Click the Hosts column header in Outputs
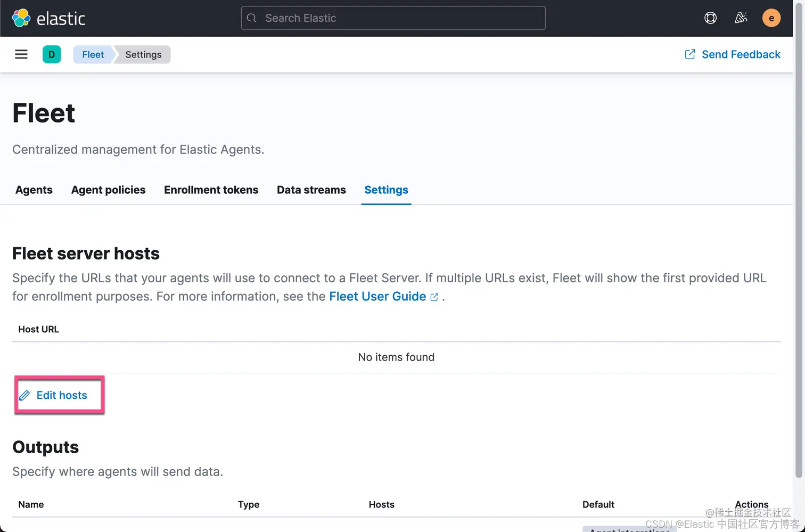The image size is (805, 532). pyautogui.click(x=382, y=504)
